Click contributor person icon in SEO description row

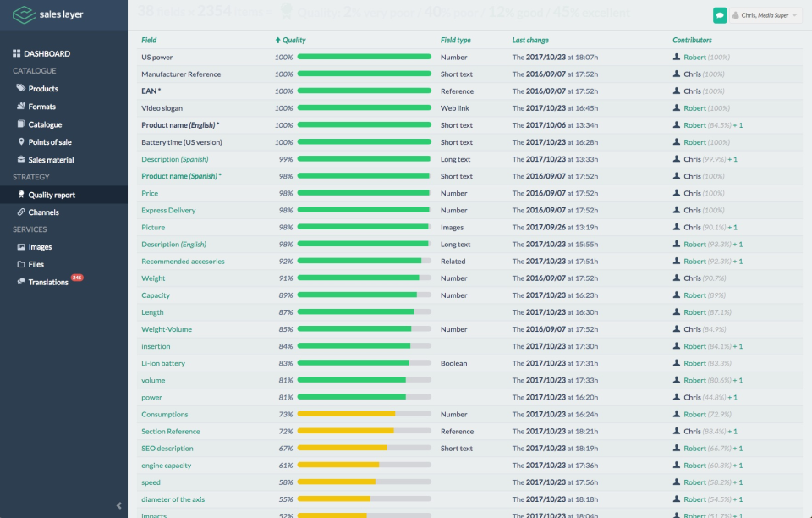(x=677, y=448)
